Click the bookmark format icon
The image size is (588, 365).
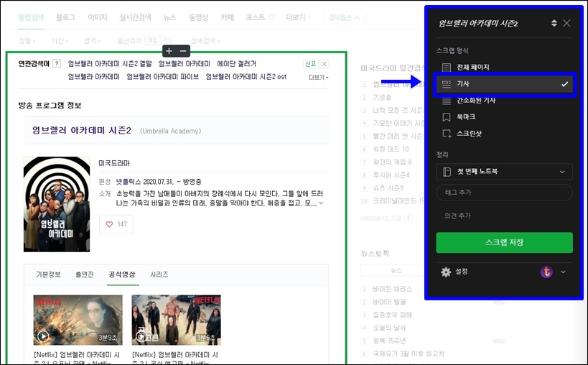point(447,117)
